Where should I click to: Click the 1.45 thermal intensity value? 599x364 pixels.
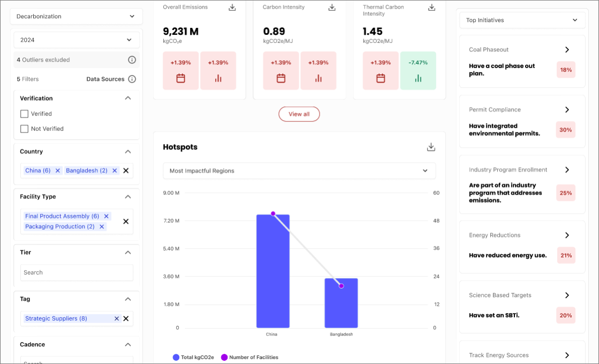pyautogui.click(x=373, y=32)
